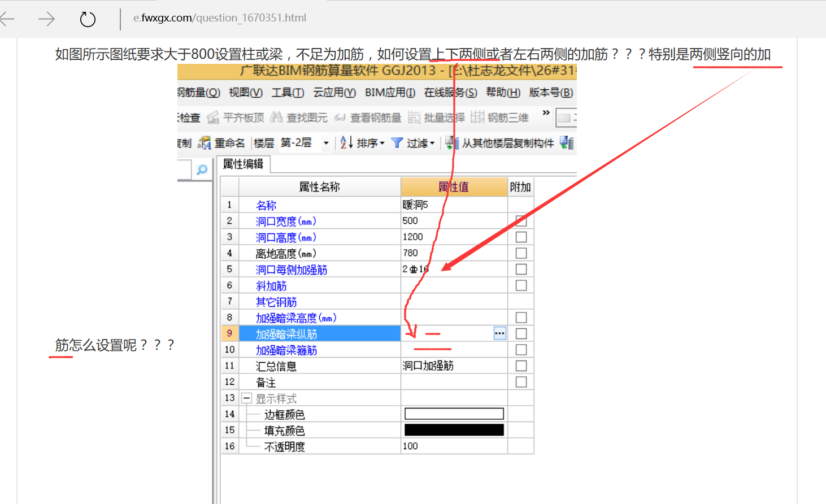This screenshot has height=504, width=826.
Task: Click the 钢筋三维 toolbar icon
Action: (477, 117)
